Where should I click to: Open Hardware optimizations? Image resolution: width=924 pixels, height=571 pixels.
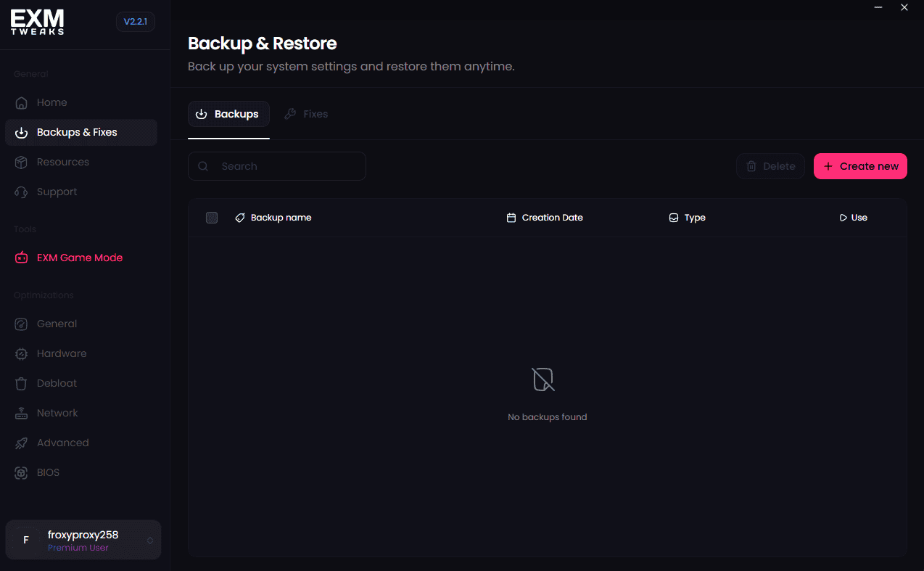pos(81,353)
